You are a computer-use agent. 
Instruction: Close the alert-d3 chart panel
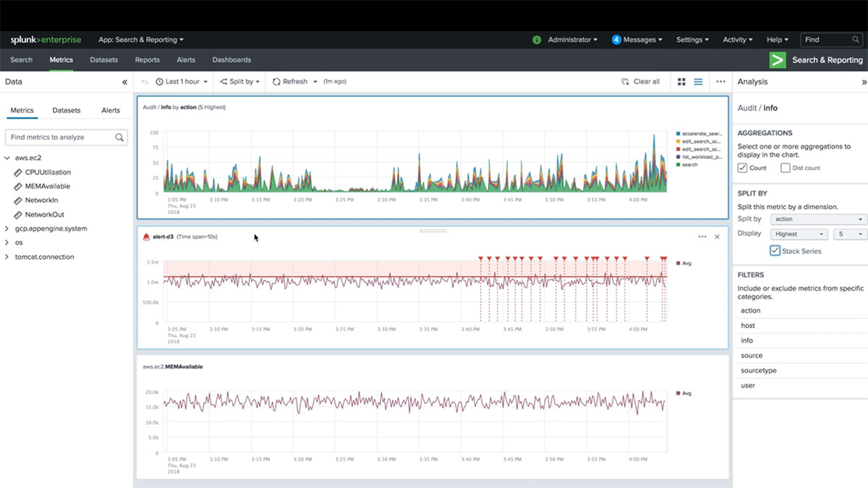(718, 236)
